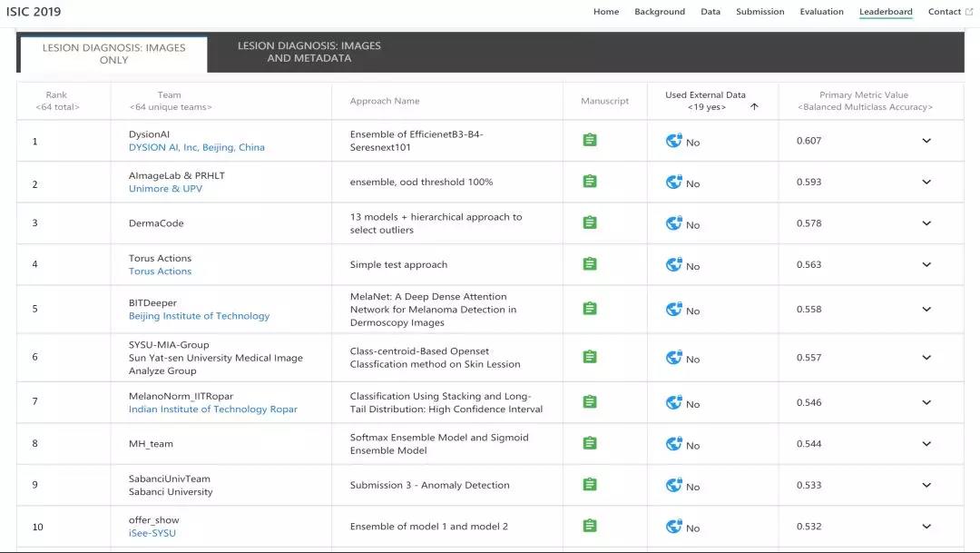
Task: Open manuscript icon for SabanciUnivTeam row
Action: [x=590, y=485]
